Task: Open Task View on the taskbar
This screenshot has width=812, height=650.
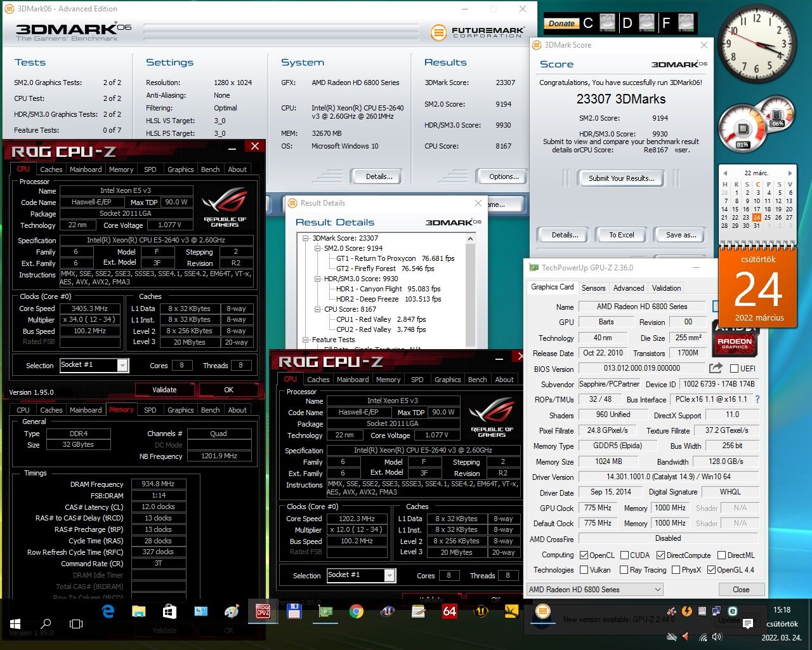Action: [76, 624]
